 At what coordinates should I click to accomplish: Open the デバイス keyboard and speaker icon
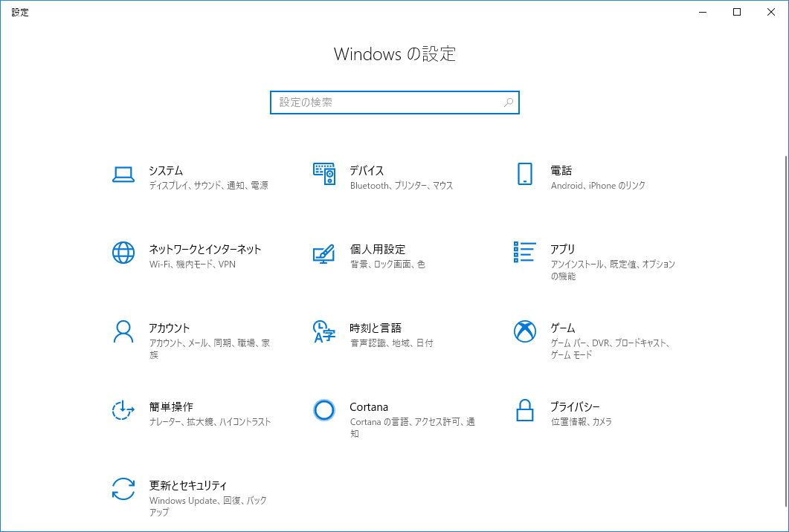coord(324,174)
